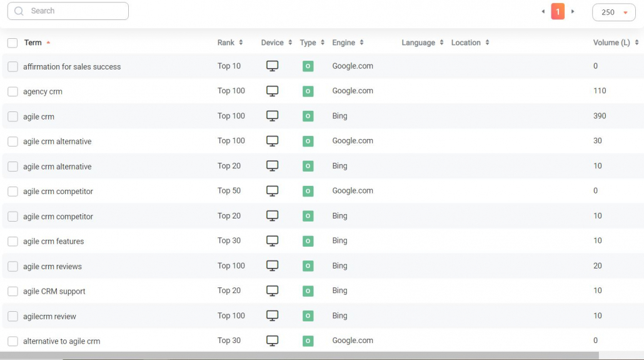This screenshot has height=360, width=644.
Task: Check the agency crm row checkbox
Action: (13, 91)
